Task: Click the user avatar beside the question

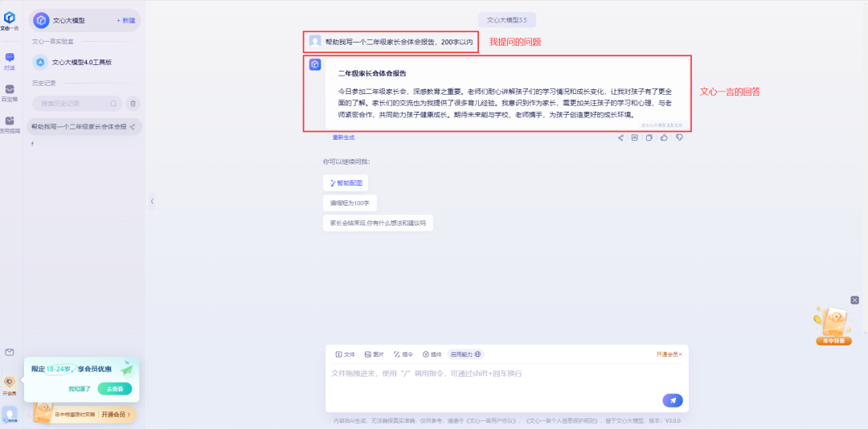Action: (x=315, y=41)
